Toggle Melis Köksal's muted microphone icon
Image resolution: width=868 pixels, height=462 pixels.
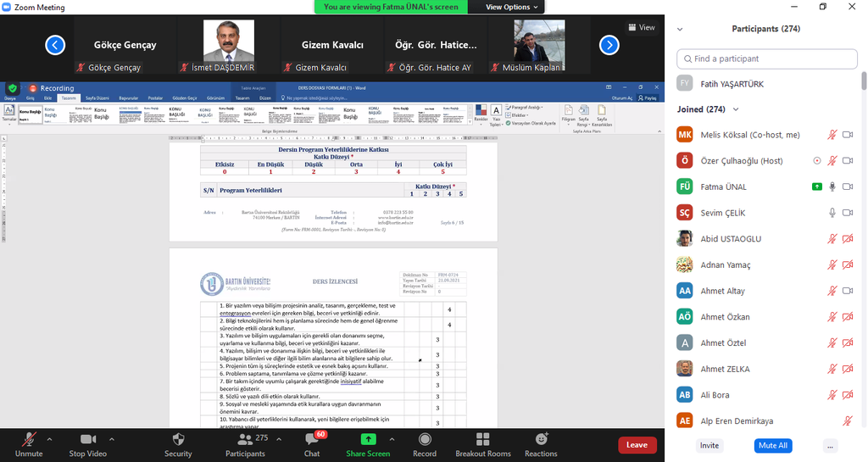coord(832,135)
